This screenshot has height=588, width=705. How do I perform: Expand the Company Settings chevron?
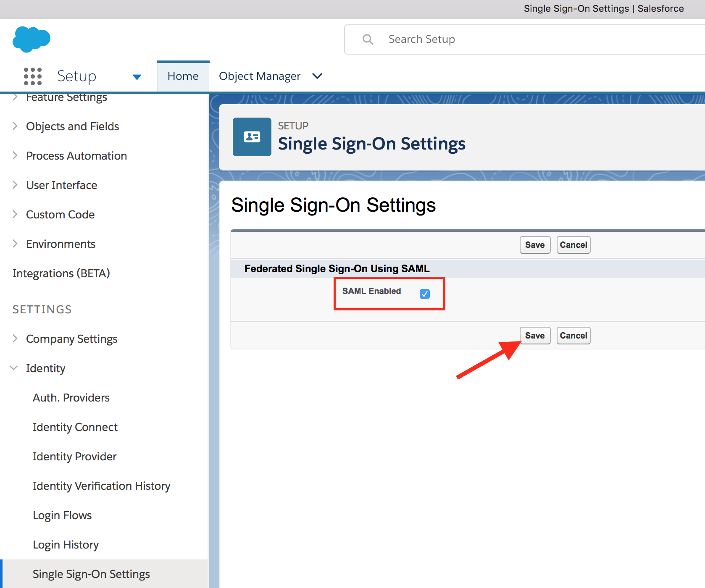coord(15,339)
